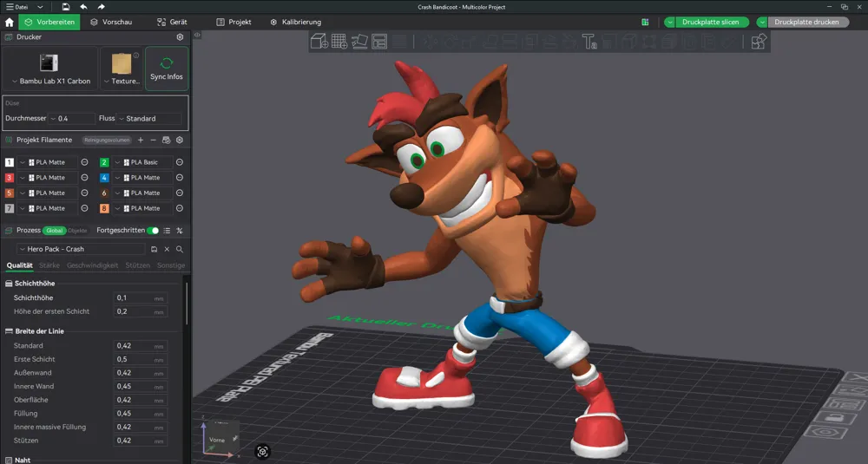Click filament 1 white color swatch
Viewport: 868px width, 464px height.
pos(10,162)
